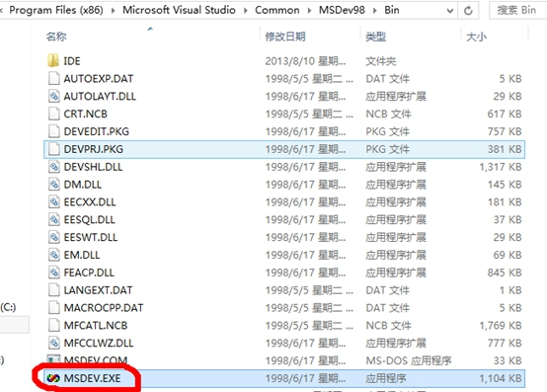The image size is (547, 392).
Task: Select the AUTOLAYT.DLL file icon
Action: [53, 96]
